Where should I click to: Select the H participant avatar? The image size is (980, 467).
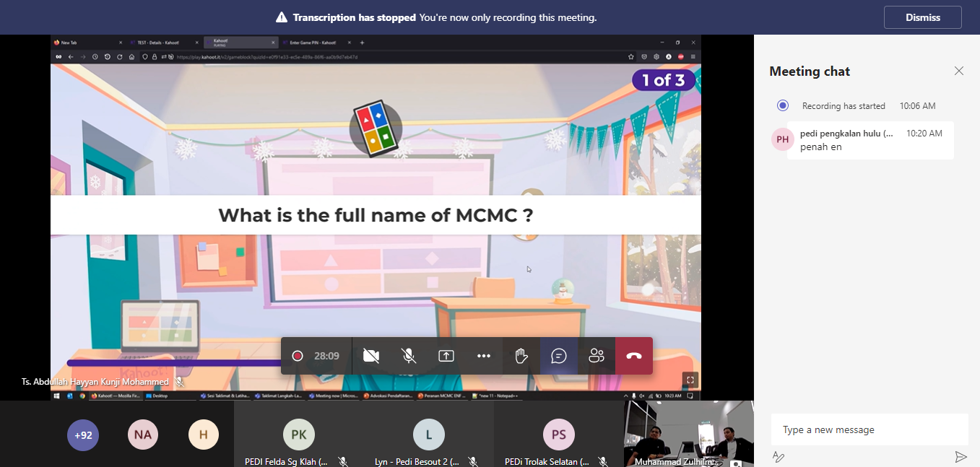point(204,435)
